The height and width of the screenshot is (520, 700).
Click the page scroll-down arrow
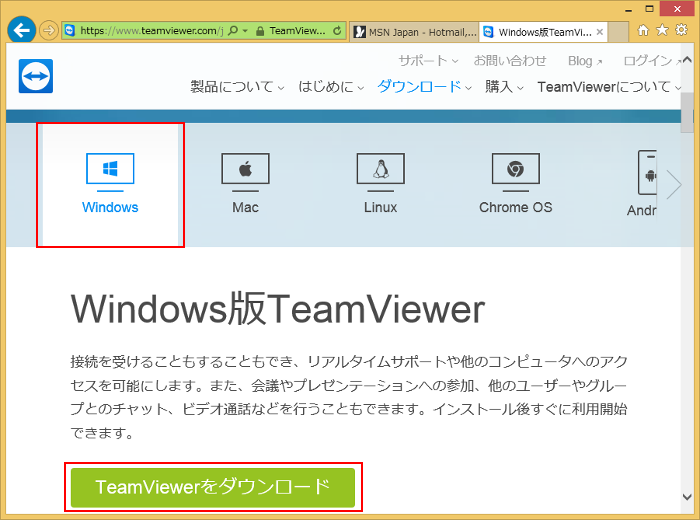pos(687,497)
